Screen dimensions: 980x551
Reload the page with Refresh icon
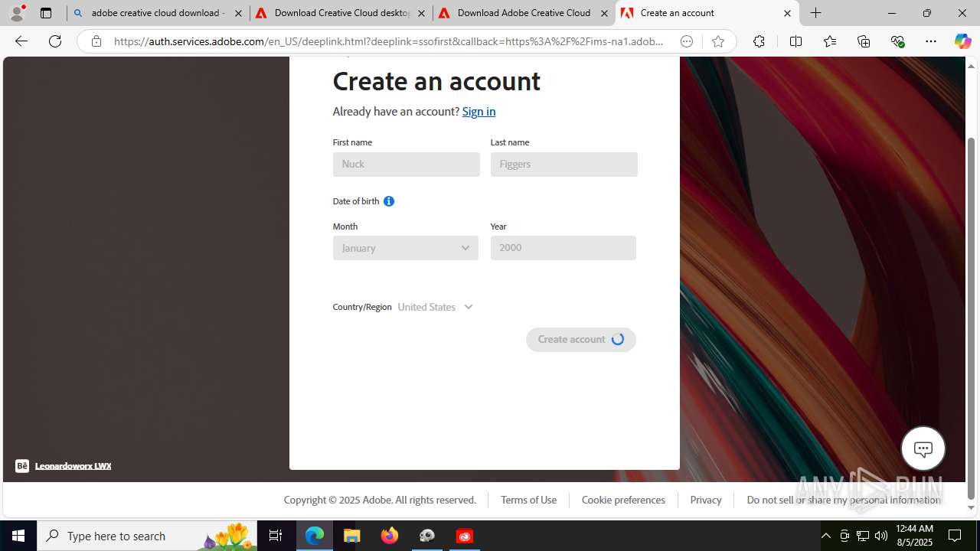(x=55, y=41)
